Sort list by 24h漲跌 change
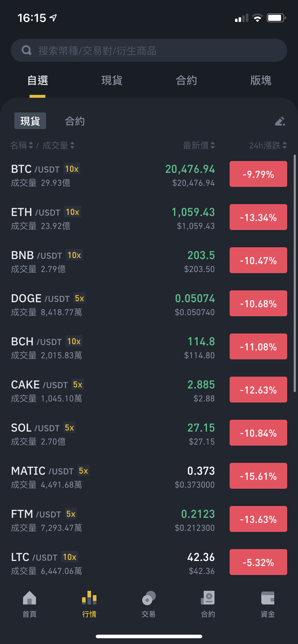The image size is (298, 644). 268,145
